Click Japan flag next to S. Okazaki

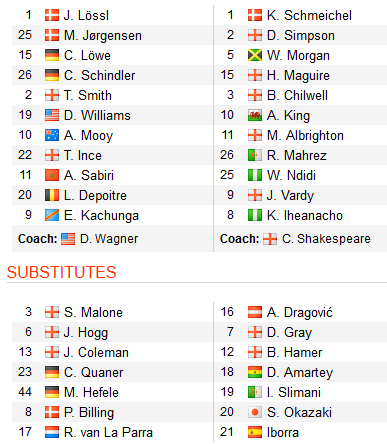(x=255, y=412)
